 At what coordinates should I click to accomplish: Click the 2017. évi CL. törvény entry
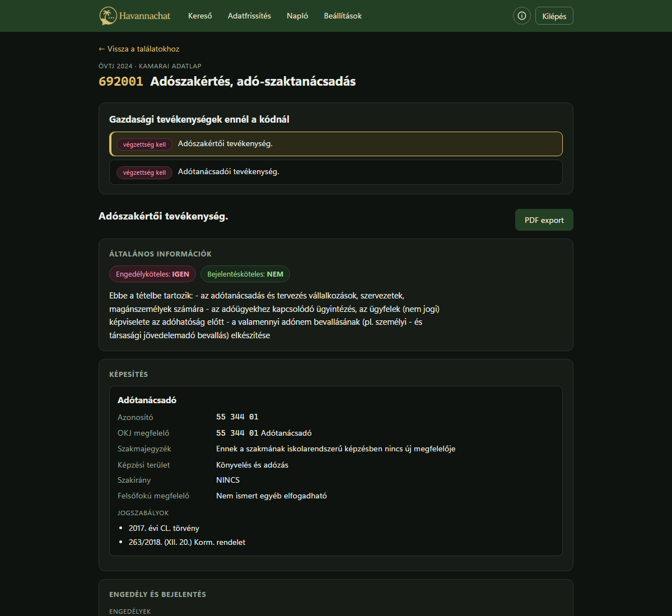pyautogui.click(x=164, y=528)
